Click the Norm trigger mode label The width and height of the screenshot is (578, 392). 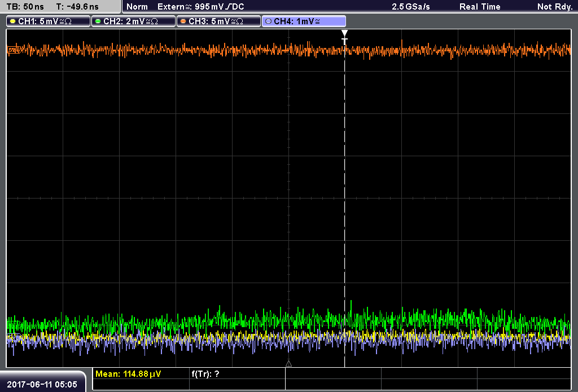137,7
